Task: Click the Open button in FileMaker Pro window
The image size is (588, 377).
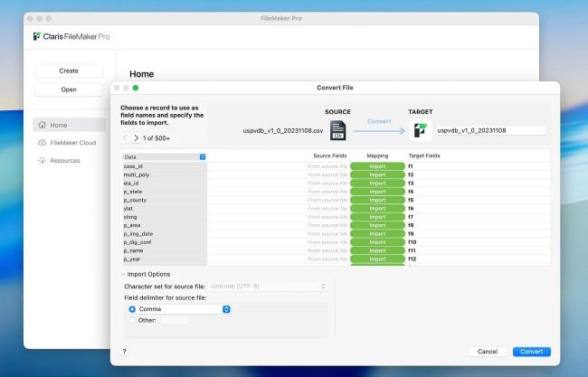Action: [x=69, y=90]
